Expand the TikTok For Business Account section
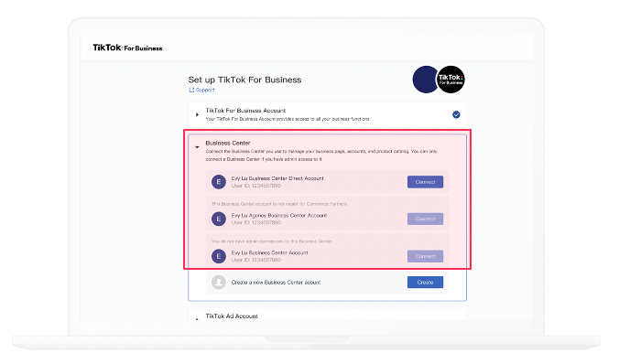619x364 pixels. [x=197, y=114]
